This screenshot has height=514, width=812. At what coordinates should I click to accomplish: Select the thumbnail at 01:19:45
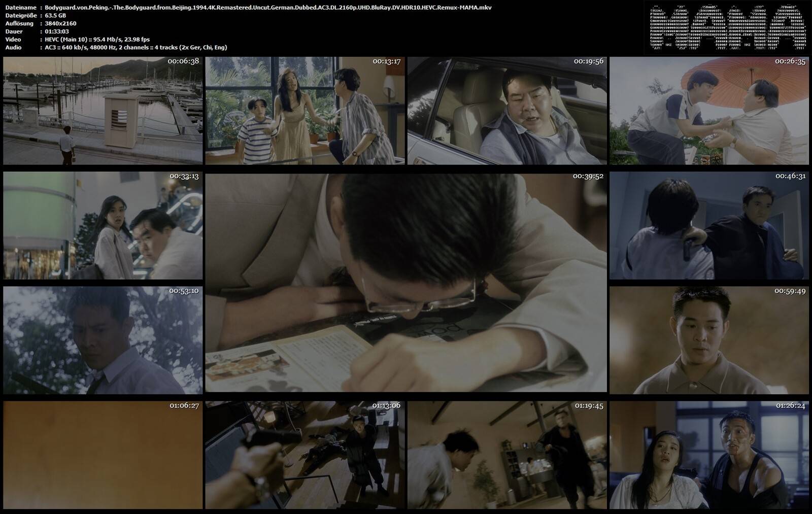(x=507, y=455)
